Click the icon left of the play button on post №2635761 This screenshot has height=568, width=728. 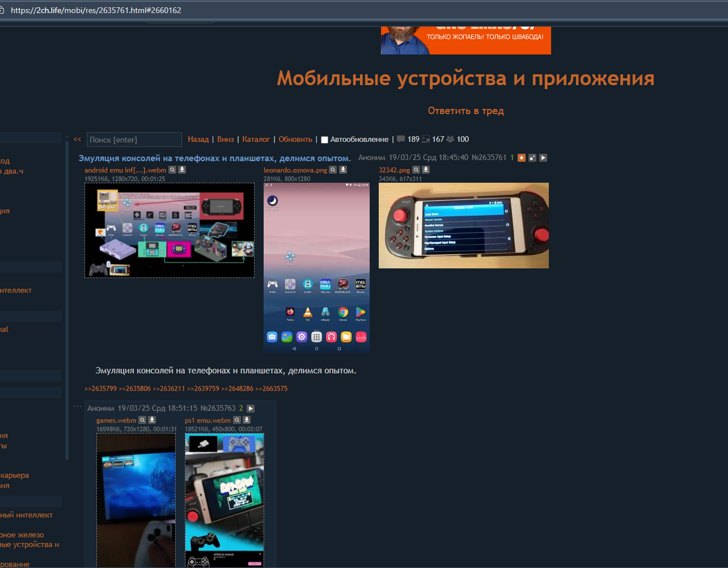point(532,158)
